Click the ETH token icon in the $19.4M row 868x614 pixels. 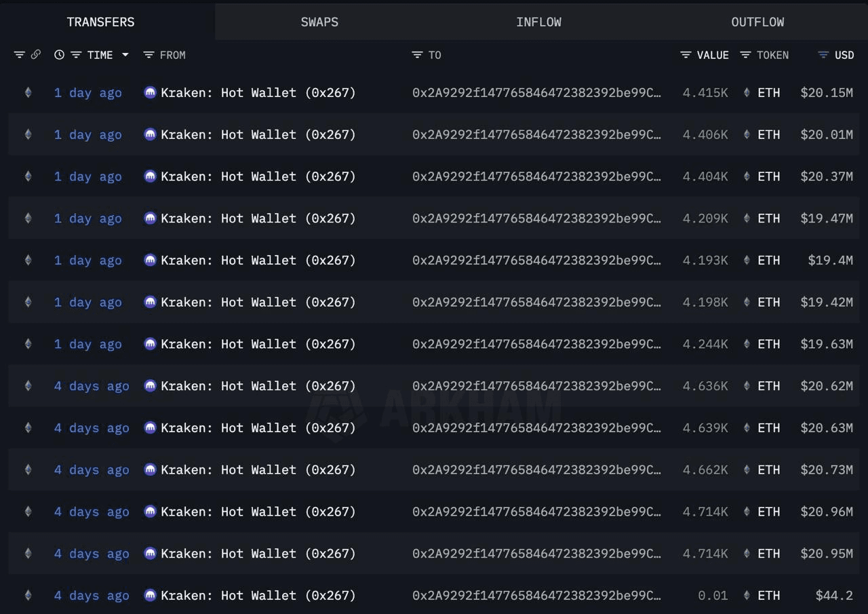point(747,261)
